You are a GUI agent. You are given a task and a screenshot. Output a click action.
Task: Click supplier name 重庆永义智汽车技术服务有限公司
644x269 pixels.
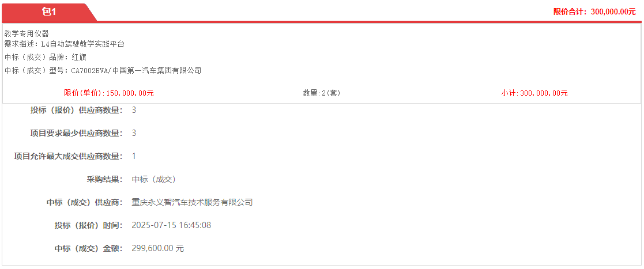192,202
